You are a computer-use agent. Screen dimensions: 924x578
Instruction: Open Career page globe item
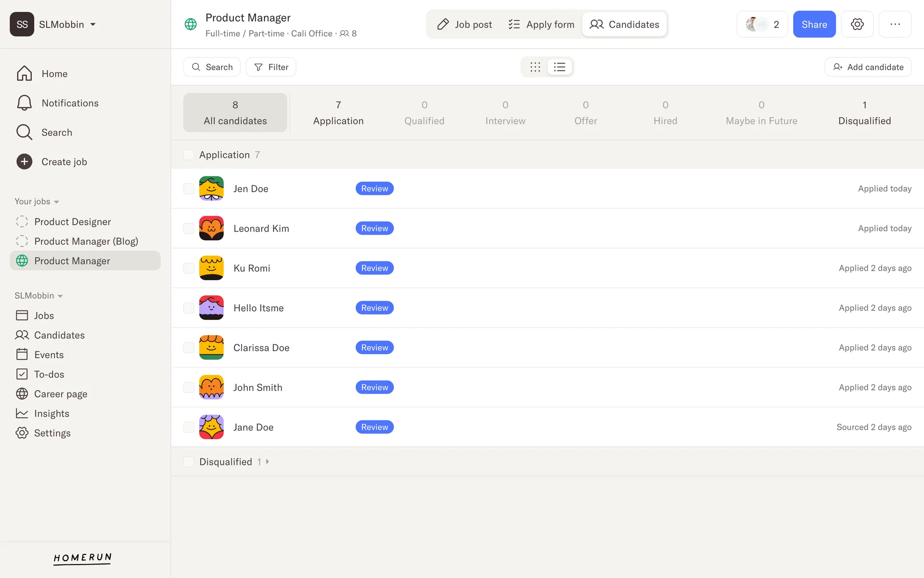22,394
